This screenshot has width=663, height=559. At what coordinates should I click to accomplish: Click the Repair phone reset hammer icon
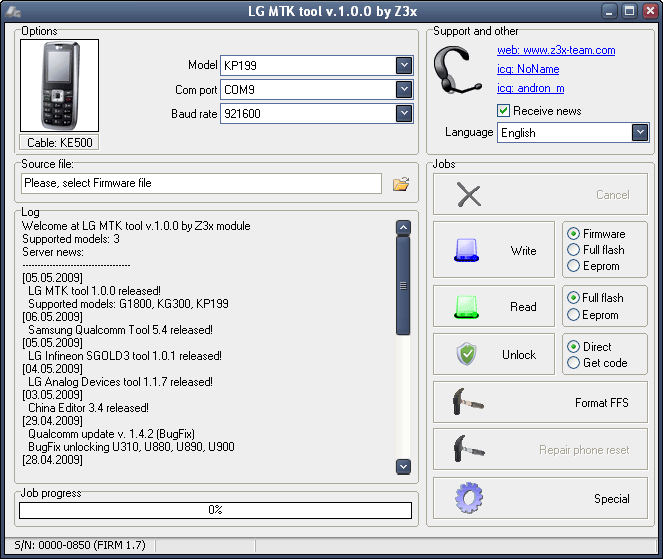click(468, 449)
